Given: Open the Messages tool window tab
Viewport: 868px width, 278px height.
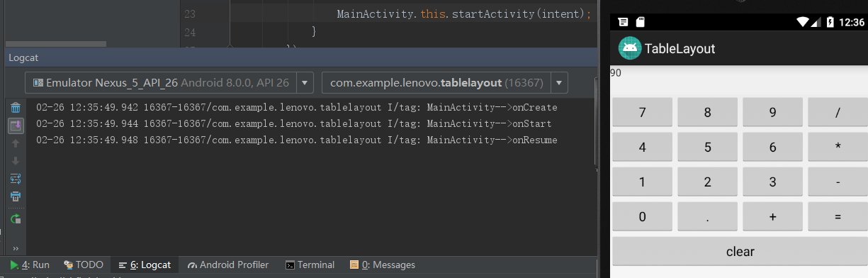Looking at the screenshot, I should pos(383,265).
